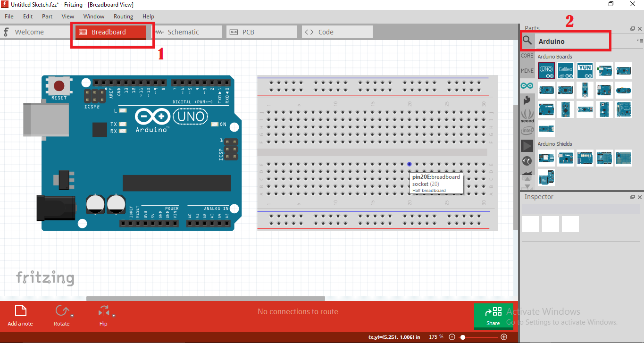Choose the Arduino UNO part thumbnail
644x343 pixels.
point(546,70)
